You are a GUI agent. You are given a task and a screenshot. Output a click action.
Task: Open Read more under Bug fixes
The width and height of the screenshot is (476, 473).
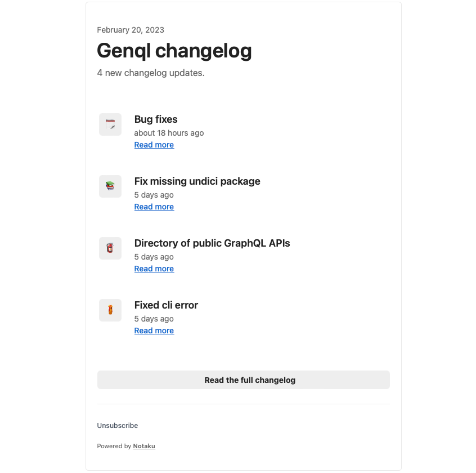[154, 145]
